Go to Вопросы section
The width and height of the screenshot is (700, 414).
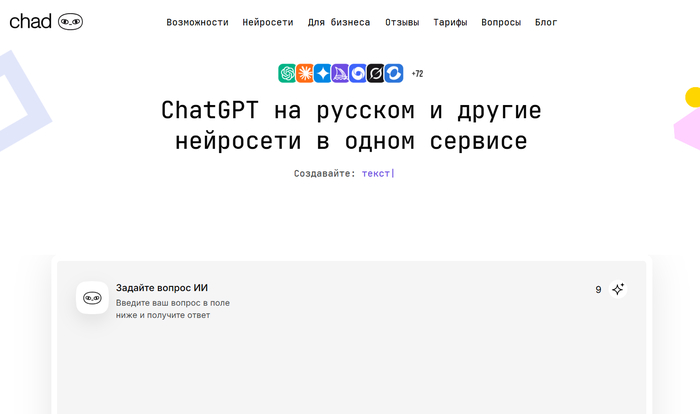pyautogui.click(x=501, y=22)
